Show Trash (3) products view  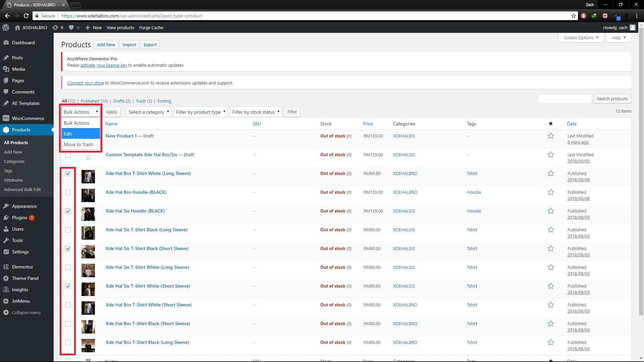click(x=144, y=101)
